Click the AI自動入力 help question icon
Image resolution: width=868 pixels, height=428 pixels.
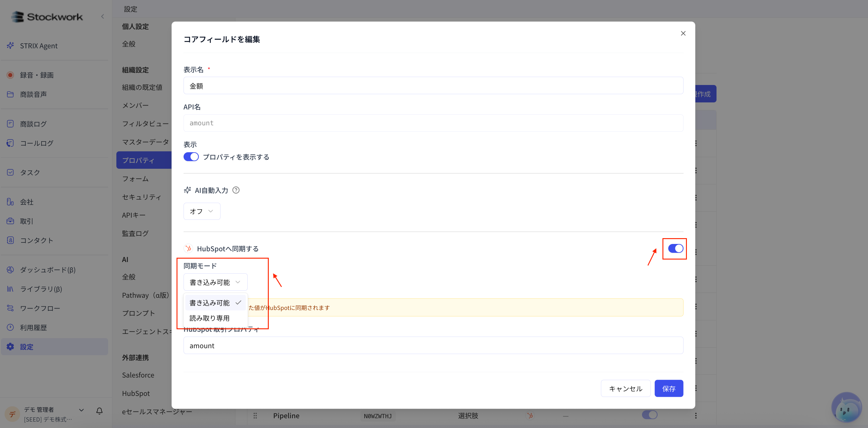(x=236, y=190)
